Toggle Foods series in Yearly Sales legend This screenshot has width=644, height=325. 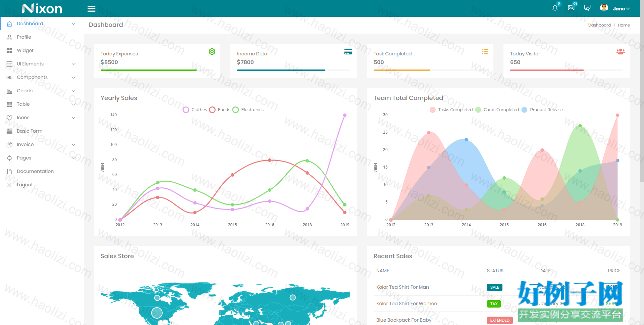click(220, 110)
